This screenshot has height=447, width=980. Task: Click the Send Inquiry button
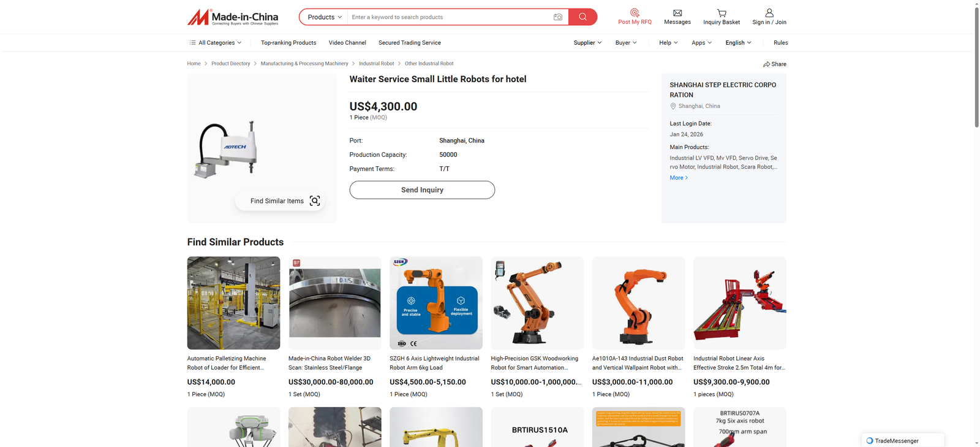tap(422, 190)
